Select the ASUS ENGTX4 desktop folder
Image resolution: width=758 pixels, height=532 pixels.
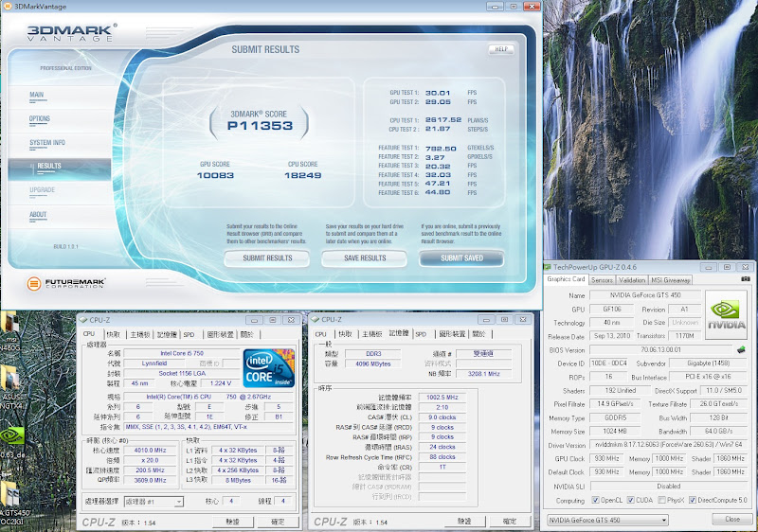(x=10, y=388)
